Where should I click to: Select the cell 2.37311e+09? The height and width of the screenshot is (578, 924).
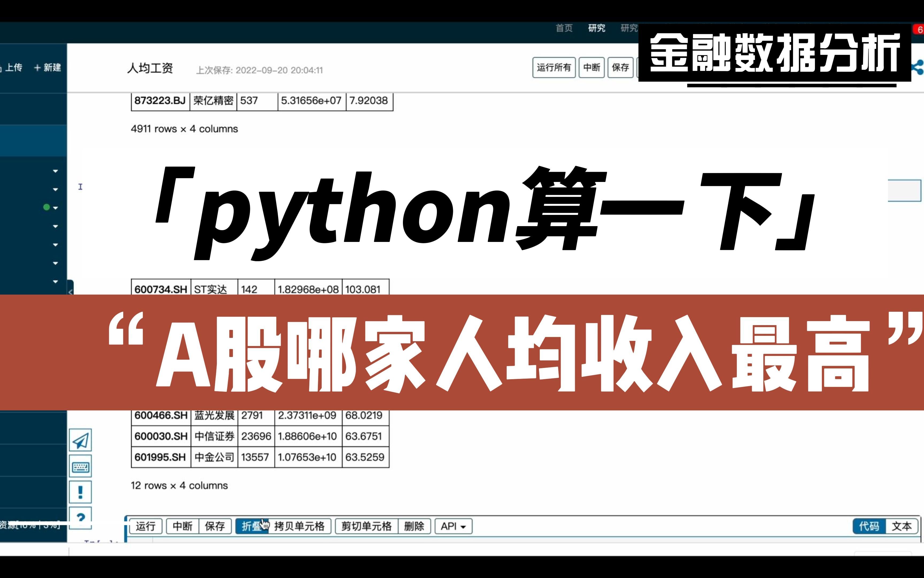pyautogui.click(x=308, y=417)
